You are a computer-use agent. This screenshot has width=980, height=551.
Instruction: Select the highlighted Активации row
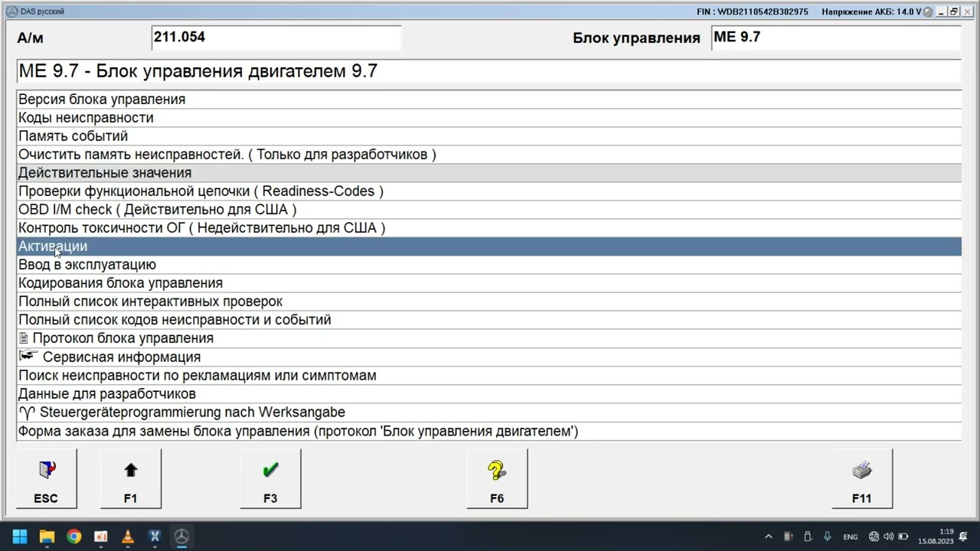coord(488,246)
